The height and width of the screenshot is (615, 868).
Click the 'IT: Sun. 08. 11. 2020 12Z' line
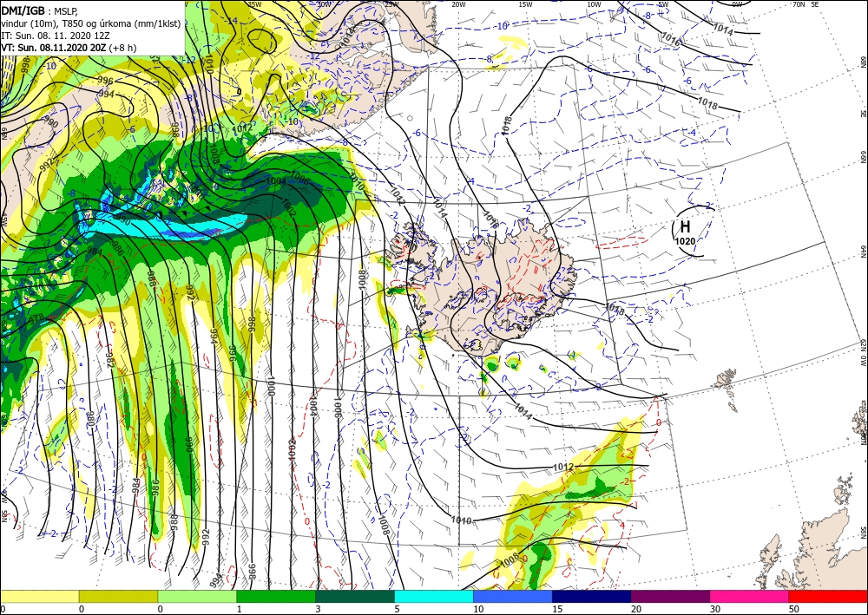coord(56,36)
